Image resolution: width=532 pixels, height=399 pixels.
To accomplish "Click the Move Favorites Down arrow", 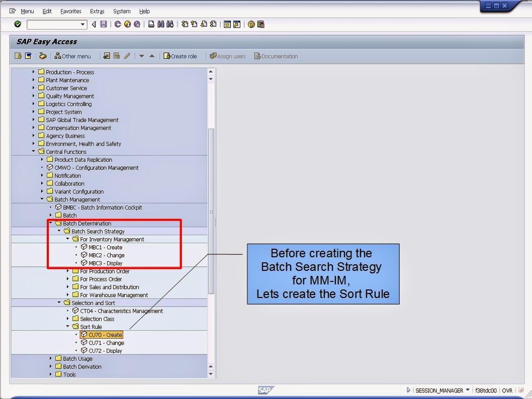I will point(141,56).
